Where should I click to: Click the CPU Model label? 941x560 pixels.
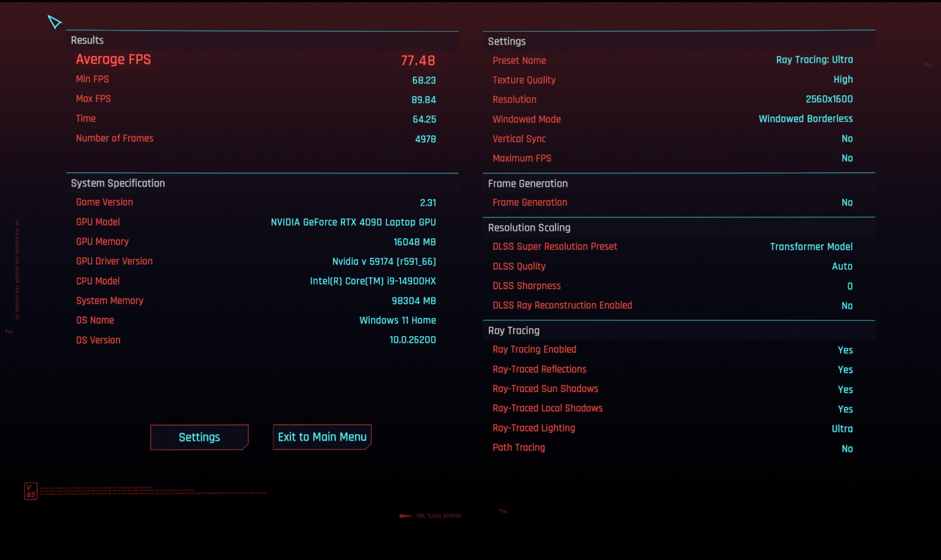pos(98,281)
